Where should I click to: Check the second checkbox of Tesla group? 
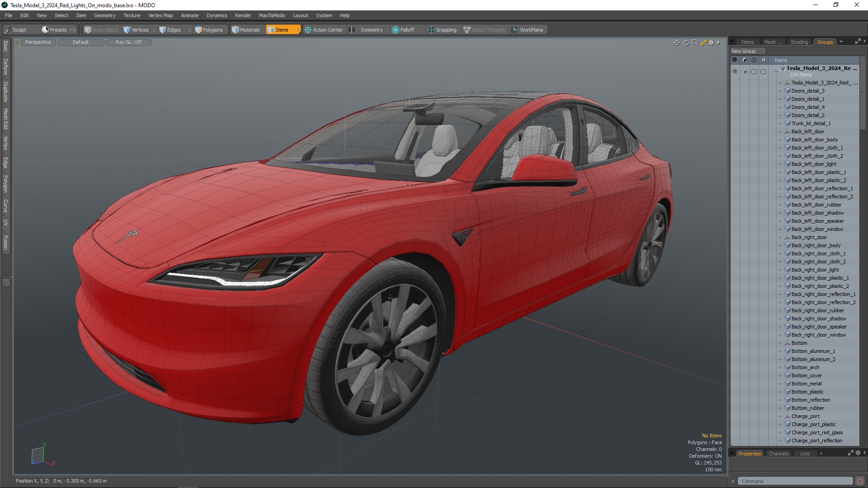pos(763,71)
